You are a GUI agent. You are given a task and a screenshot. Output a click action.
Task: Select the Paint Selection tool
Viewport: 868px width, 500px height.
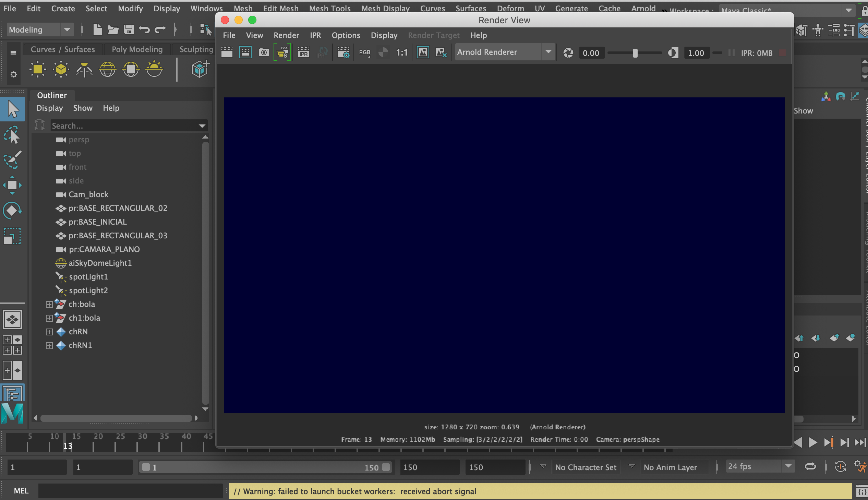point(12,160)
